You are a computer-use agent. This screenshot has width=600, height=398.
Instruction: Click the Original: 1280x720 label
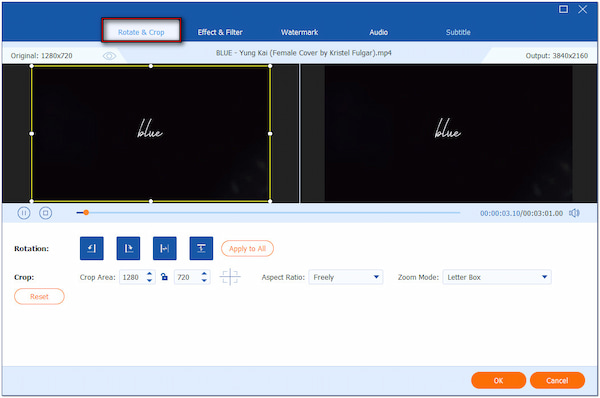[41, 56]
